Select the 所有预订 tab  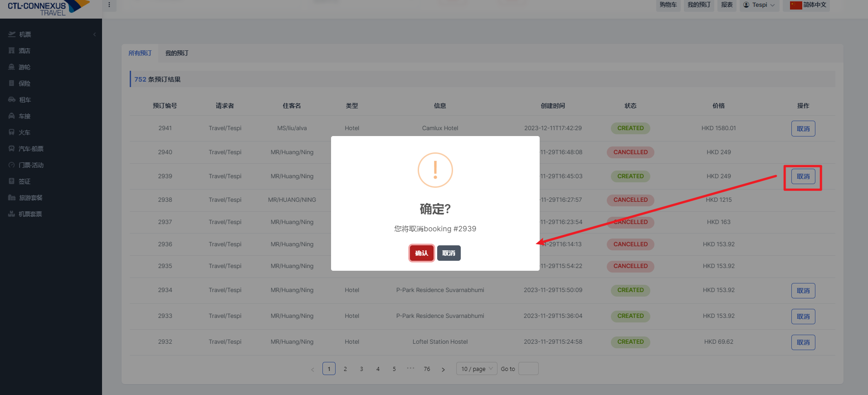coord(140,54)
